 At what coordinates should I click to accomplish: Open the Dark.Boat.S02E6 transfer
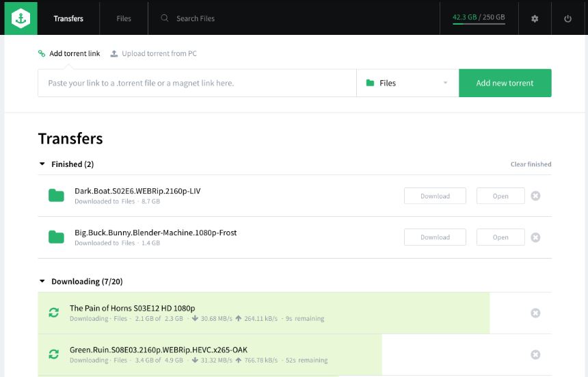[500, 196]
